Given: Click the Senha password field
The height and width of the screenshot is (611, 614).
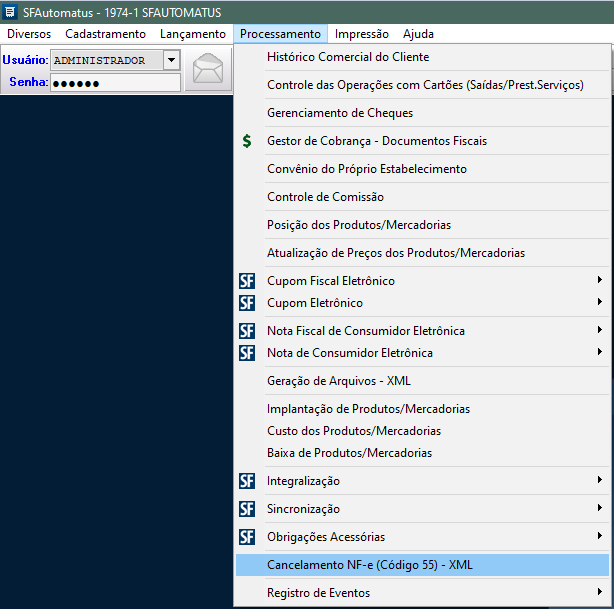Looking at the screenshot, I should coord(115,82).
